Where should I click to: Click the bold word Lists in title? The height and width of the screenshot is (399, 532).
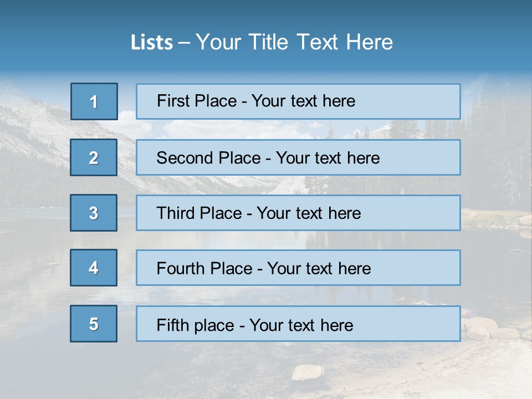pyautogui.click(x=152, y=43)
